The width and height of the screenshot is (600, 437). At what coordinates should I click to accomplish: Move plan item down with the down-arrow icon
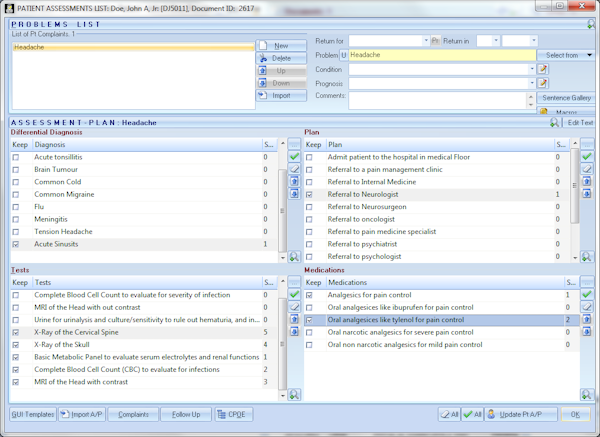point(587,193)
